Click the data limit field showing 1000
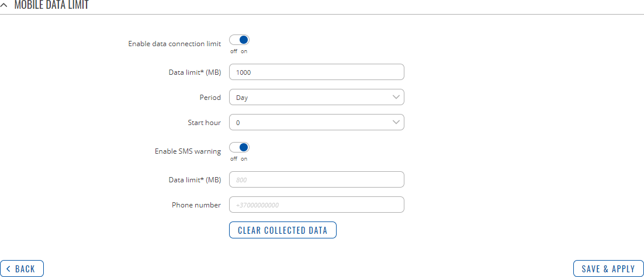Screen dimensions: 644x277 click(316, 72)
